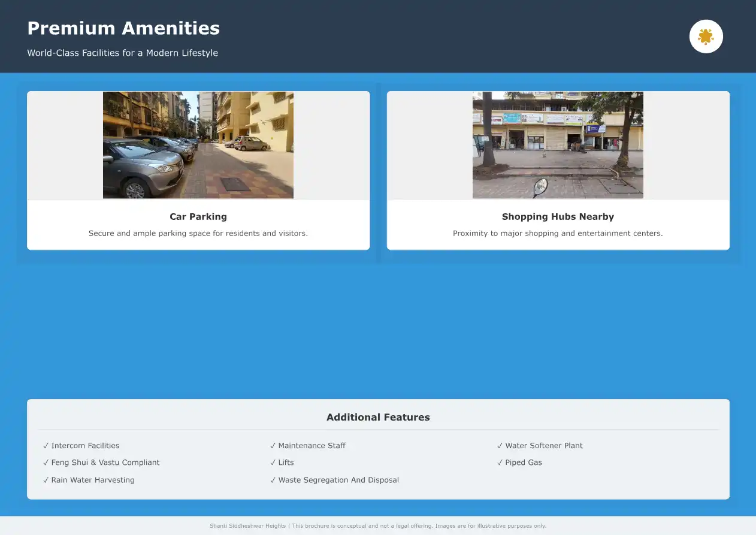Click the Lifts feature item

(x=282, y=463)
